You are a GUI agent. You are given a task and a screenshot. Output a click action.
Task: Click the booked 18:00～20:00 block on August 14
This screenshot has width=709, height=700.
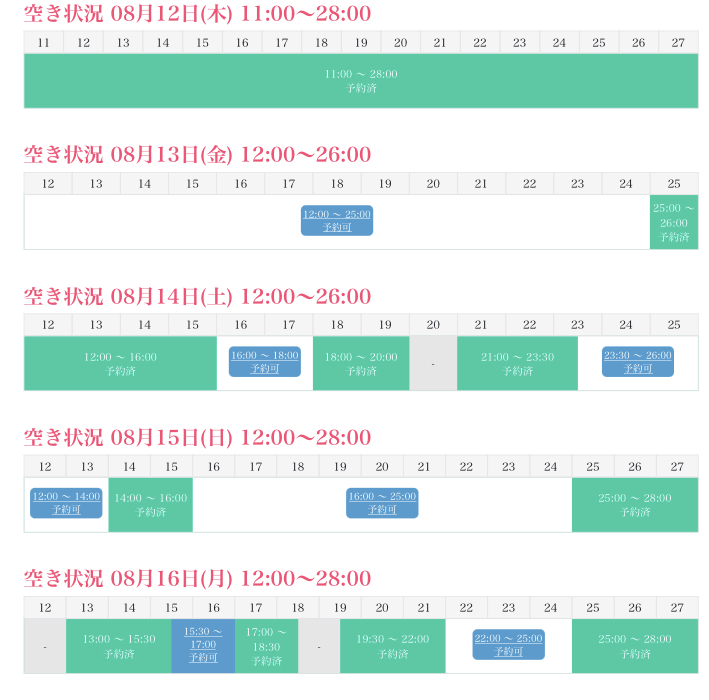click(x=361, y=363)
